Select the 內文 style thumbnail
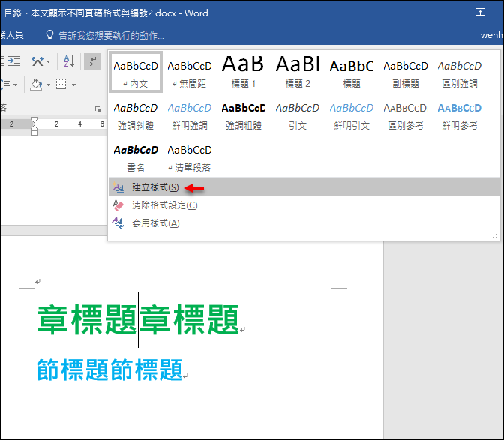 (136, 72)
